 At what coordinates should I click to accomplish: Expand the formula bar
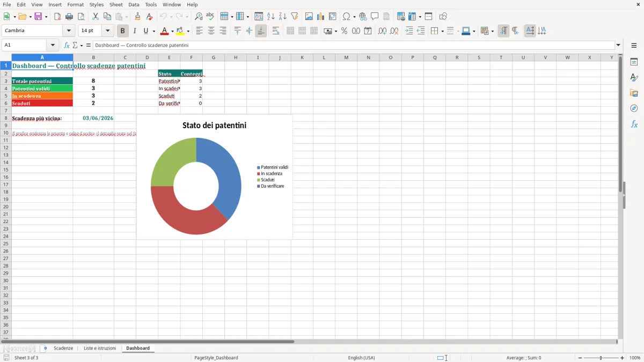[x=618, y=46]
